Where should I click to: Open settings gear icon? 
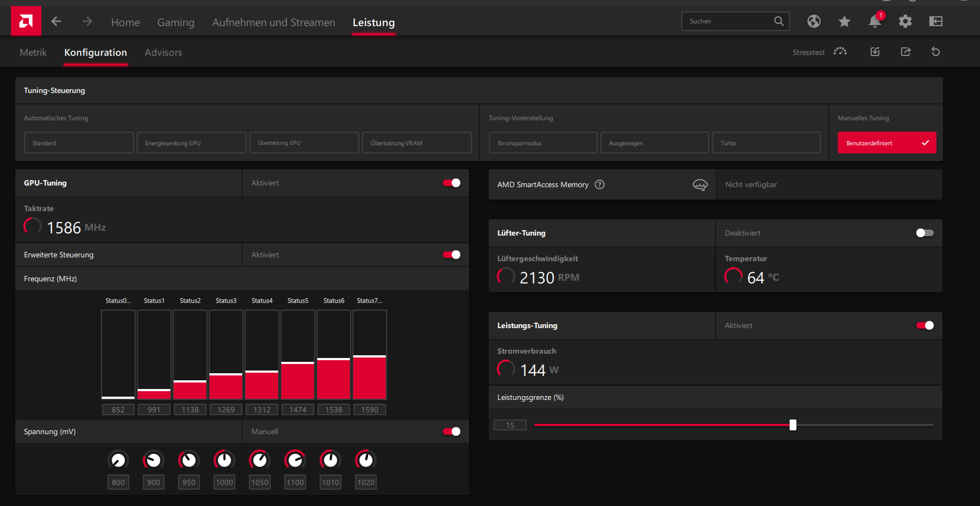tap(905, 21)
